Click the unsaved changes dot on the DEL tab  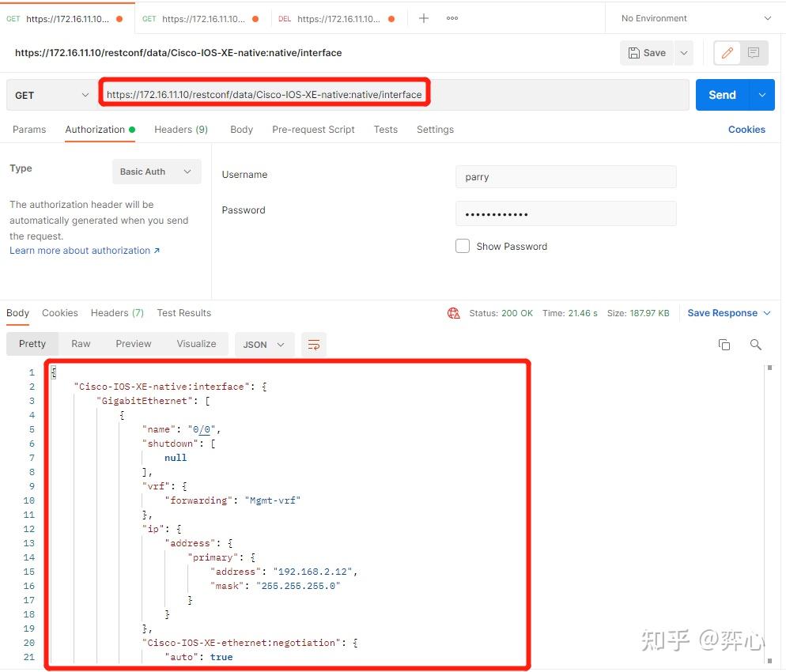click(391, 17)
